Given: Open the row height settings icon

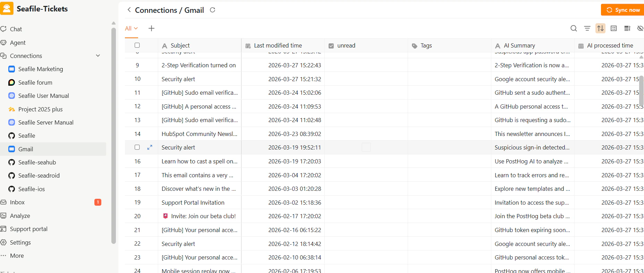Looking at the screenshot, I should click(627, 28).
